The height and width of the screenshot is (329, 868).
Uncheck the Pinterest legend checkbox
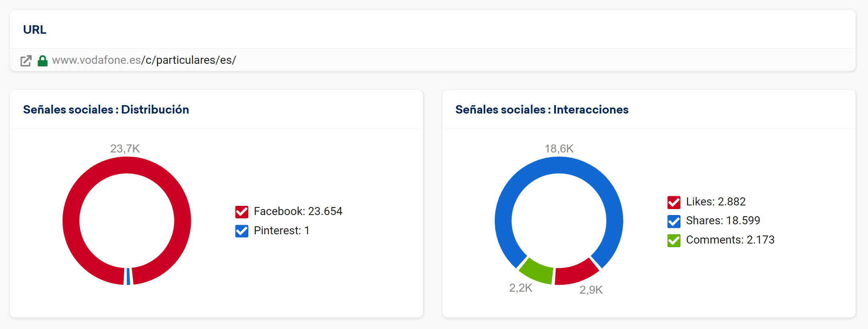[x=242, y=231]
